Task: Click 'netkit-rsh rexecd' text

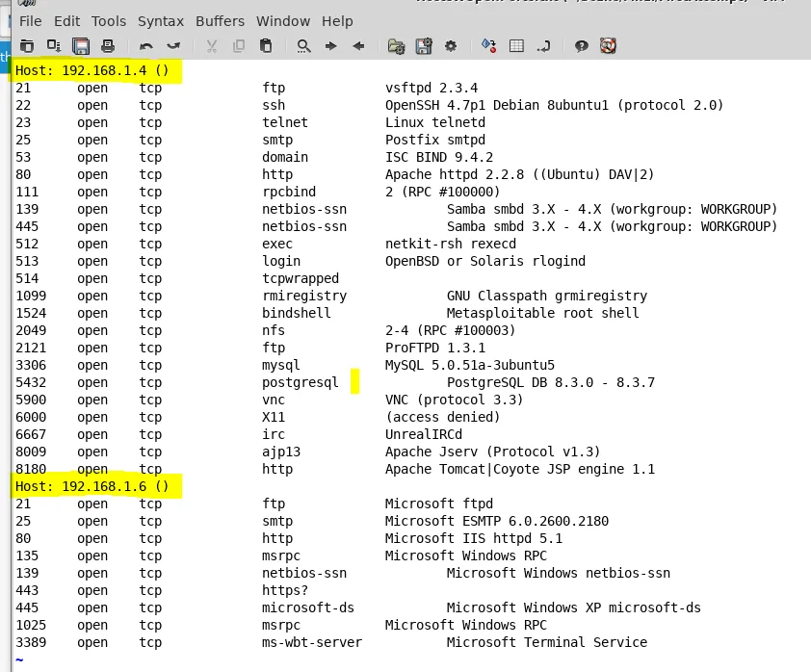Action: (x=451, y=244)
